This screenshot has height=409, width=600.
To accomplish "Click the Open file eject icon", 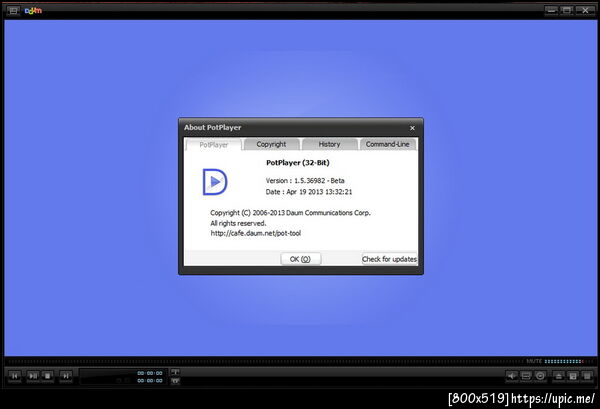I will coord(559,376).
